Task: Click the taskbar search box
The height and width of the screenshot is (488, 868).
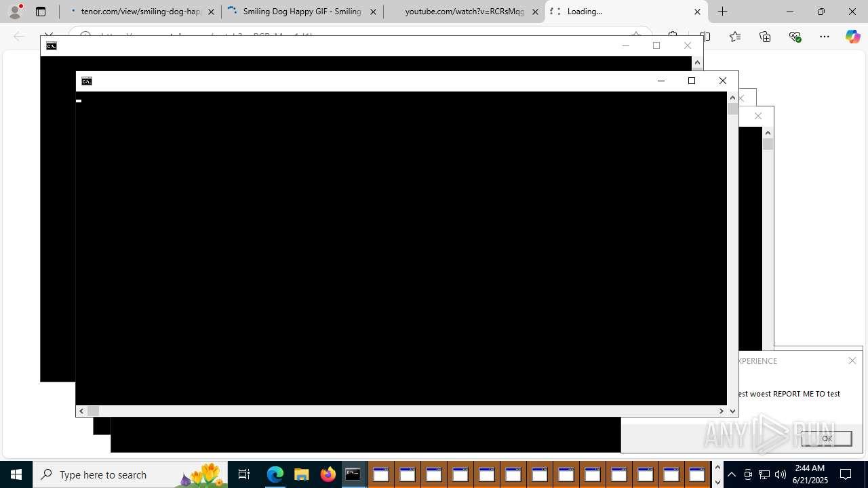Action: [x=130, y=474]
